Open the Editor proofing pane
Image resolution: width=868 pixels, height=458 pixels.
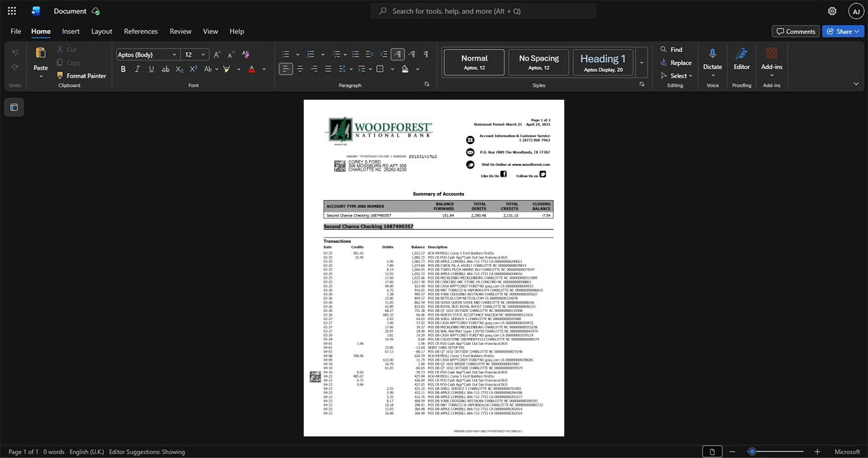[x=742, y=58]
